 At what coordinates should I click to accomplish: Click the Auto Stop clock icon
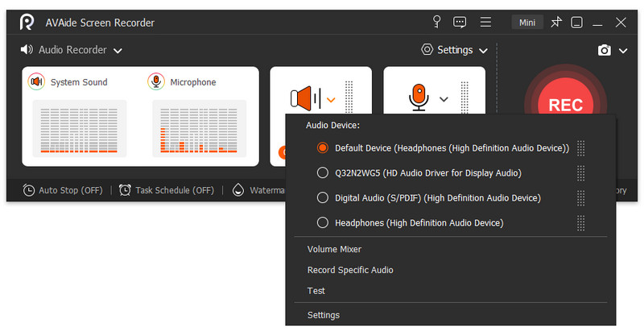[x=29, y=190]
